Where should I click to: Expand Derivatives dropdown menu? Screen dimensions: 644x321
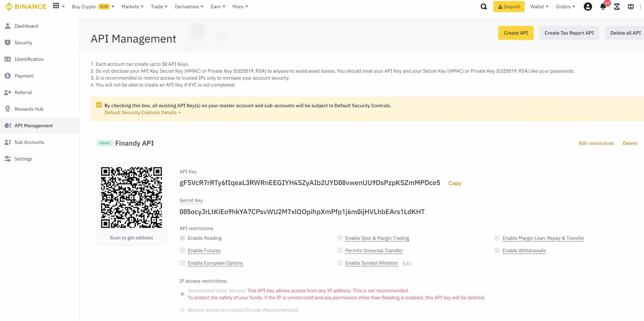(x=189, y=7)
